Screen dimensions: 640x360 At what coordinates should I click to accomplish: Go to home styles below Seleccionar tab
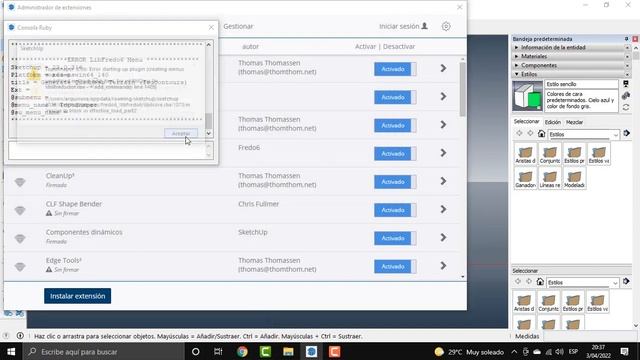(541, 133)
